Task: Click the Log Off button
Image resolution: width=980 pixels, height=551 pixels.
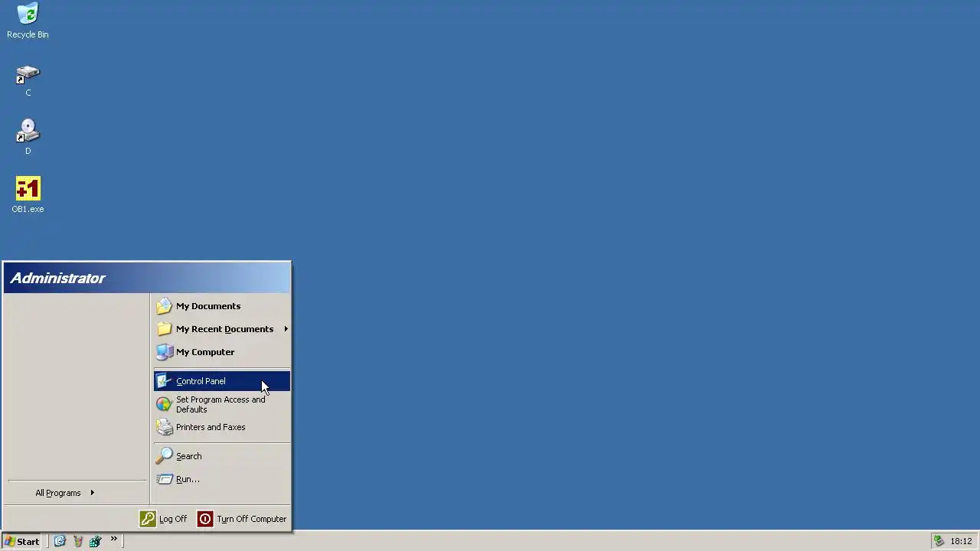Action: pyautogui.click(x=163, y=519)
